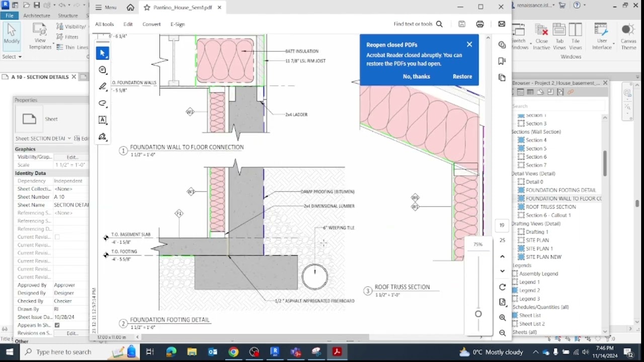Open Find text or tools search
644x362 pixels.
pyautogui.click(x=418, y=24)
